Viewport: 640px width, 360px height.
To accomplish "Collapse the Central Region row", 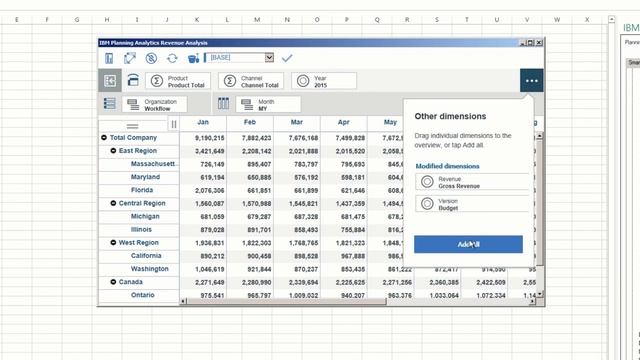I will (x=113, y=203).
